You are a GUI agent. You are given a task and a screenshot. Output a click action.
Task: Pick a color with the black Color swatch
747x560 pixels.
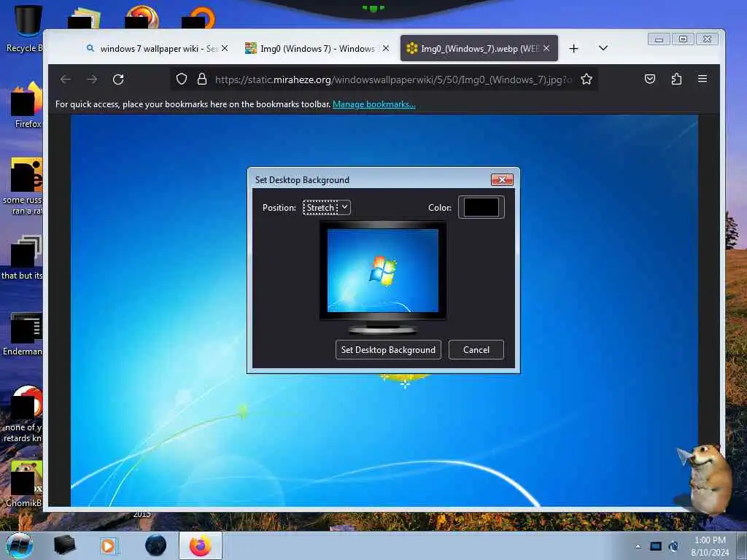[481, 207]
